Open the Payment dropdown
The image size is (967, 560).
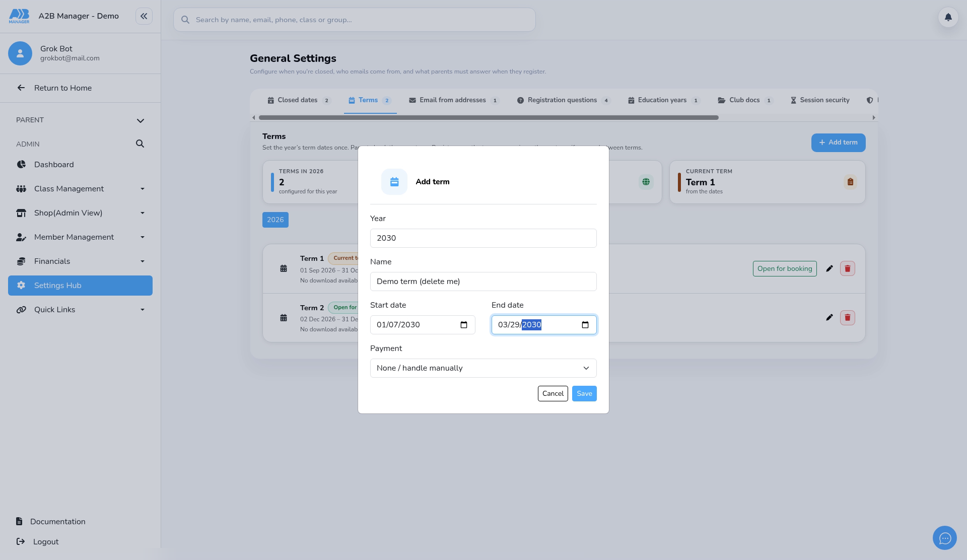(483, 368)
